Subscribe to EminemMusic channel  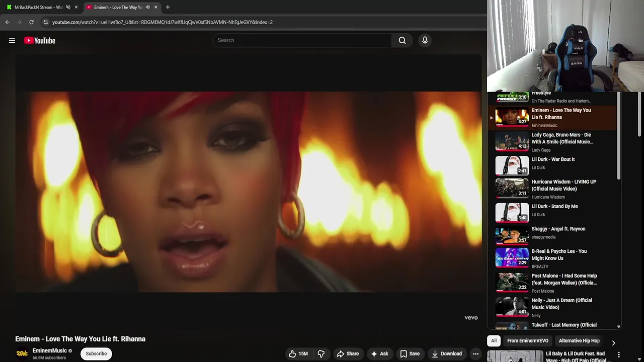(x=96, y=353)
